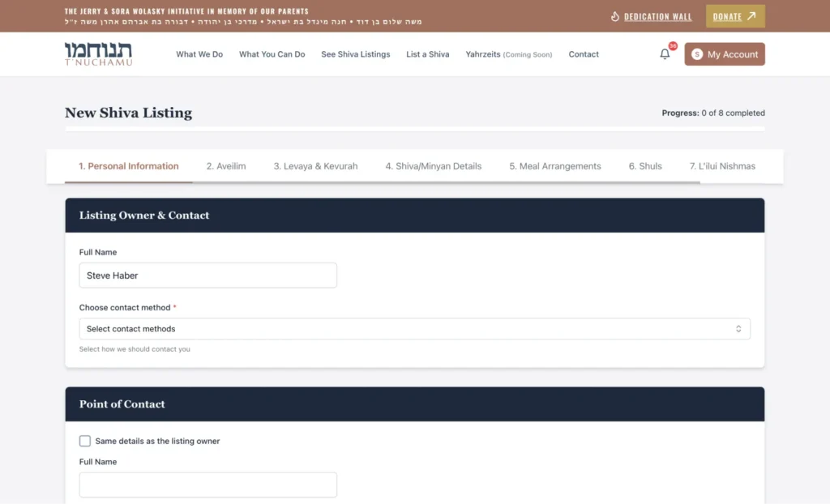Go to Shiva/Minyan Details tab

[433, 166]
